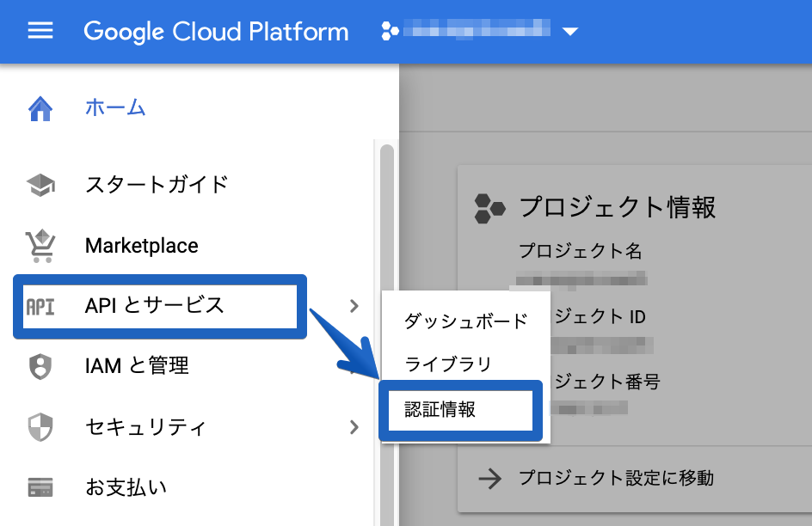Screen dimensions: 812x526
Task: Click the Google Cloud Platform logo
Action: [x=215, y=32]
